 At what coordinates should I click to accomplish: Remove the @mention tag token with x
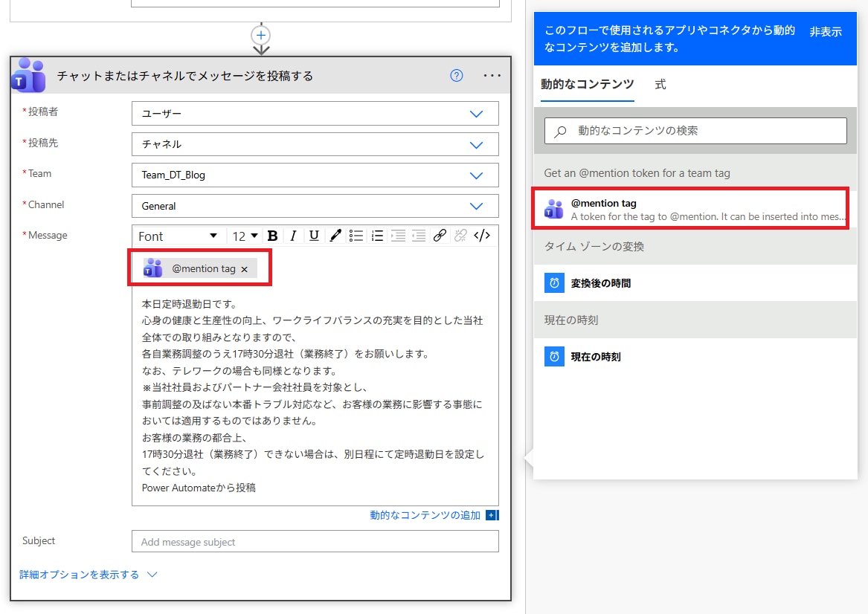pos(245,269)
